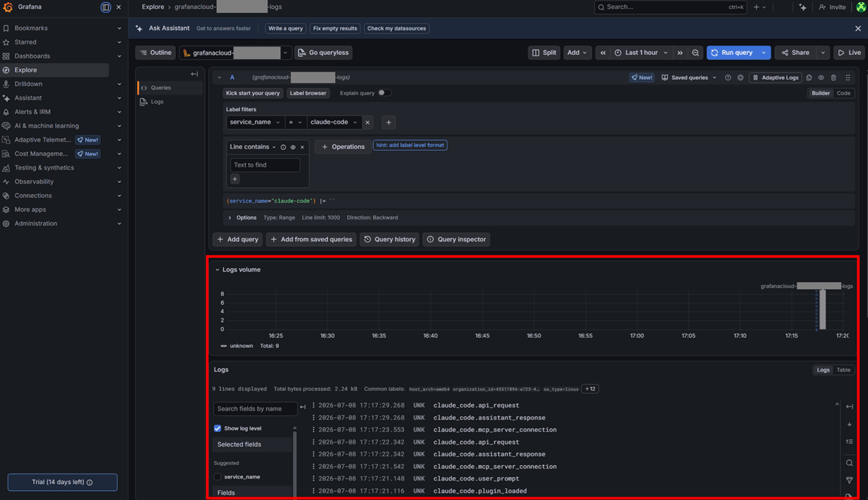Click Write a query suggestion
The image size is (868, 500).
point(286,28)
